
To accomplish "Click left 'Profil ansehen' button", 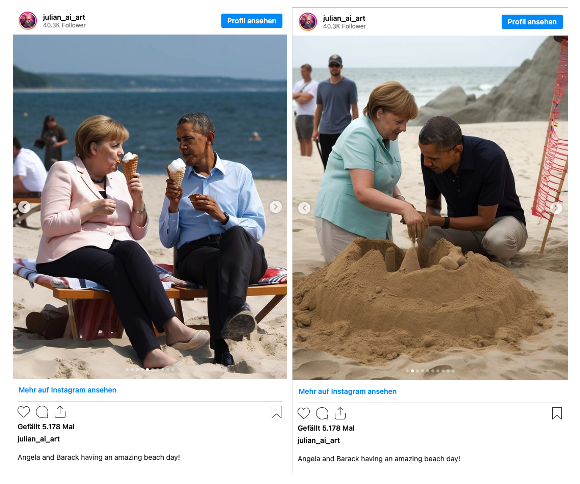I will (x=252, y=21).
